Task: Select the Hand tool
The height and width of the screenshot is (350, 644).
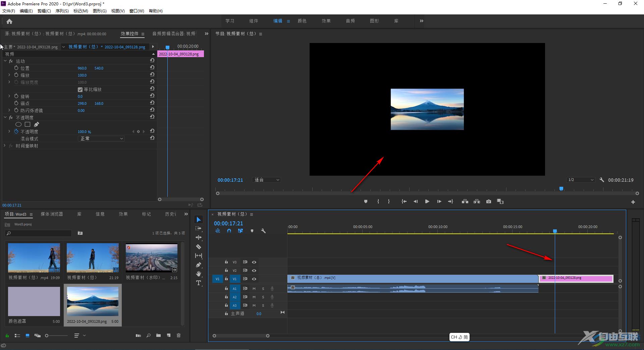Action: click(x=199, y=274)
